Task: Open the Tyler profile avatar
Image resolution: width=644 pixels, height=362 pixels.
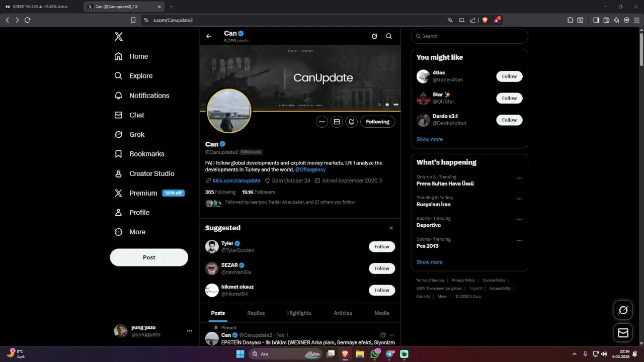Action: click(x=212, y=247)
